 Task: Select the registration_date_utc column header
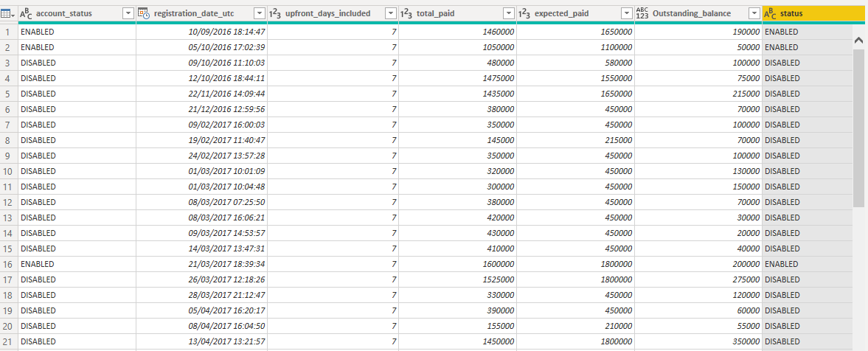click(201, 13)
